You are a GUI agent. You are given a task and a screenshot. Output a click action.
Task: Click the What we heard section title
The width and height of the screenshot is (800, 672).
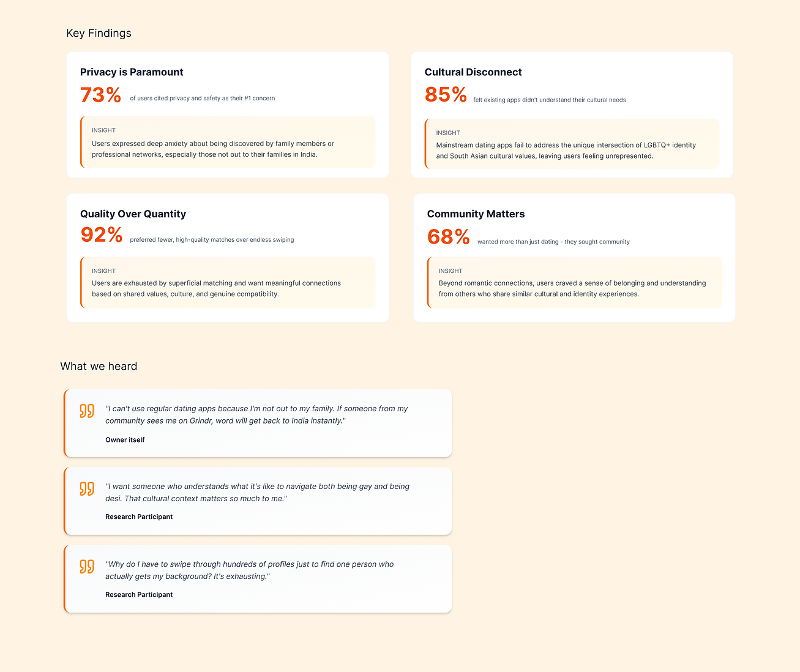(x=99, y=366)
